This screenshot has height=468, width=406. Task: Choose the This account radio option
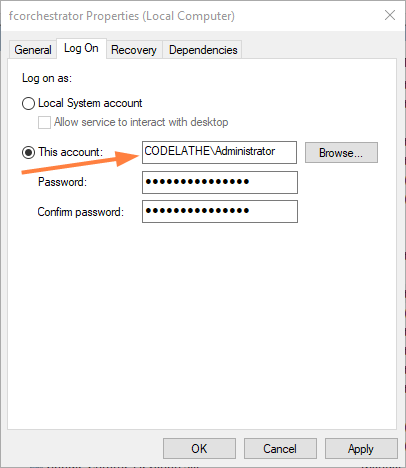[28, 153]
